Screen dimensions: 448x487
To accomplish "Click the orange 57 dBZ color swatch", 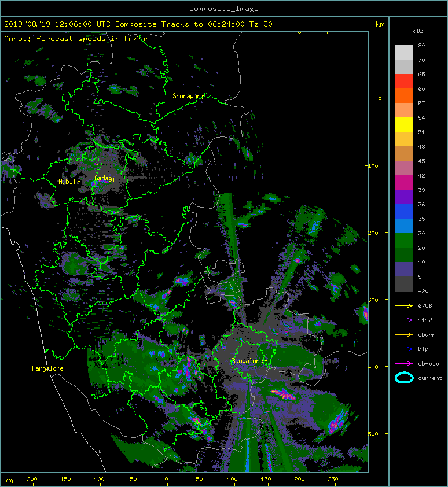I will pos(404,95).
